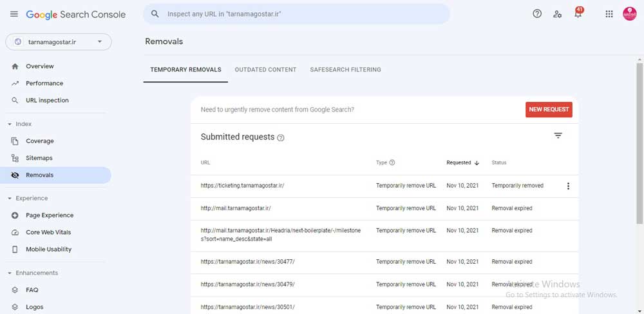Open the Help question mark icon
The height and width of the screenshot is (314, 644).
[x=537, y=14]
